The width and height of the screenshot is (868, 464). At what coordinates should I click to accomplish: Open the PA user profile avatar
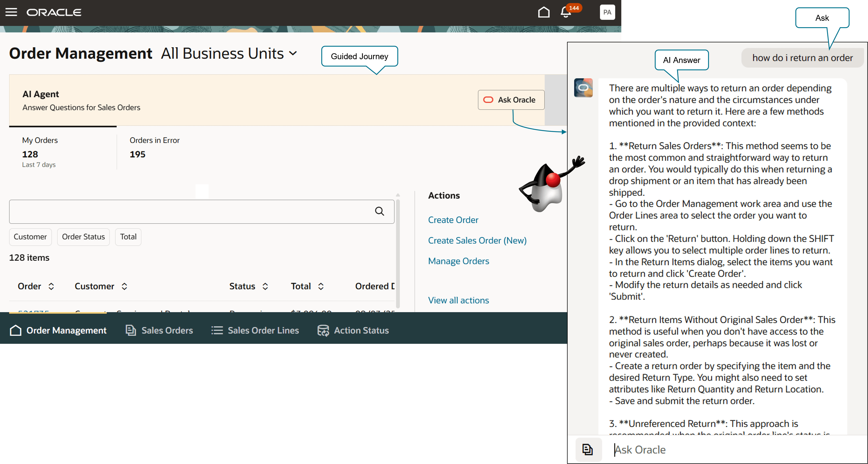607,13
